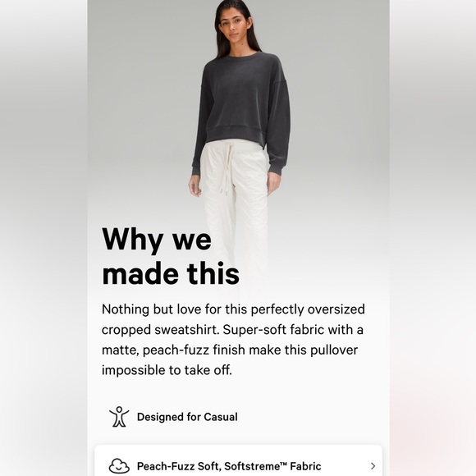
Task: Click the "Why we" heading line
Action: pos(157,240)
